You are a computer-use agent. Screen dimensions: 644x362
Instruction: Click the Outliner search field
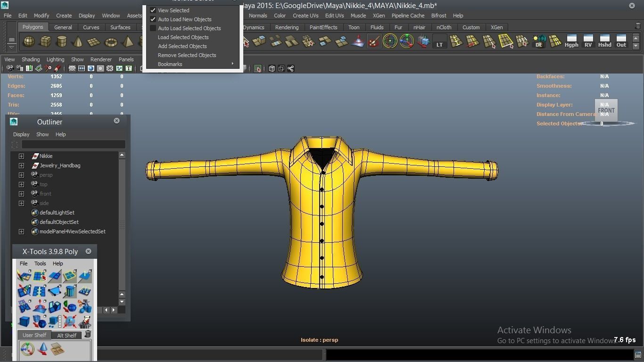tap(73, 144)
